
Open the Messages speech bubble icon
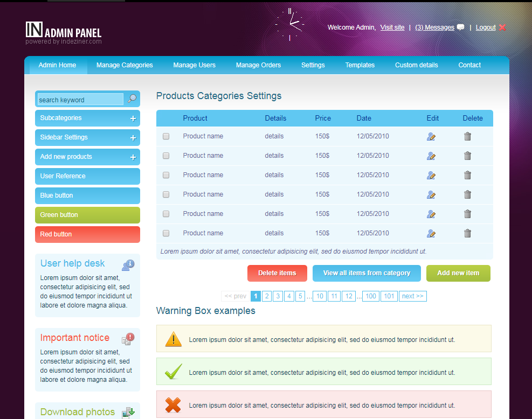click(x=460, y=27)
